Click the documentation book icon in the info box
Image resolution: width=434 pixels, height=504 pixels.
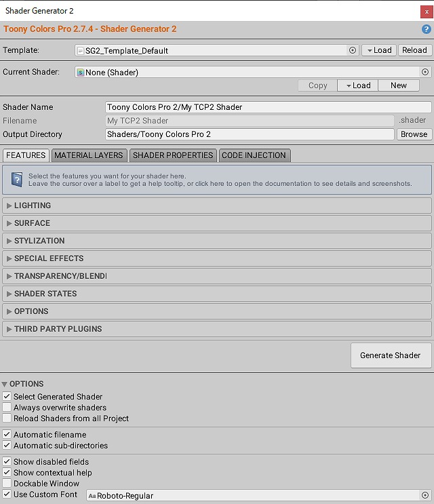(17, 179)
